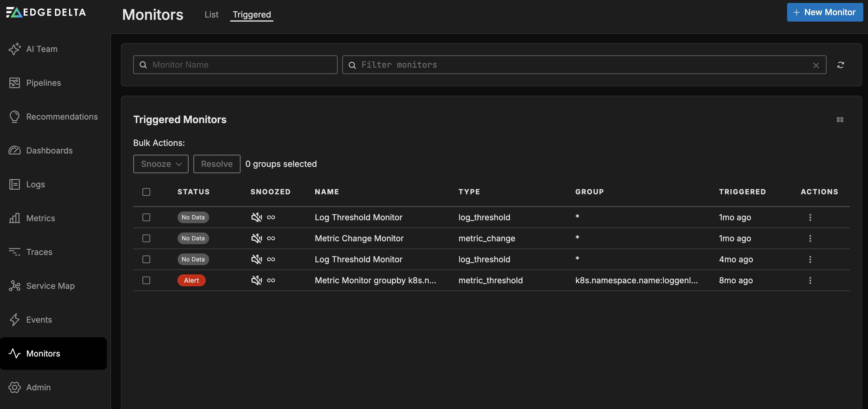The height and width of the screenshot is (409, 868).
Task: View the Service Map
Action: click(x=50, y=286)
